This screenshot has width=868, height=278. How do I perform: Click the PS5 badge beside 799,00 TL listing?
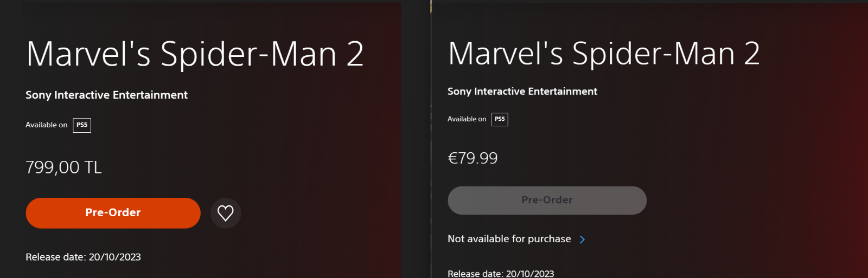pyautogui.click(x=82, y=125)
